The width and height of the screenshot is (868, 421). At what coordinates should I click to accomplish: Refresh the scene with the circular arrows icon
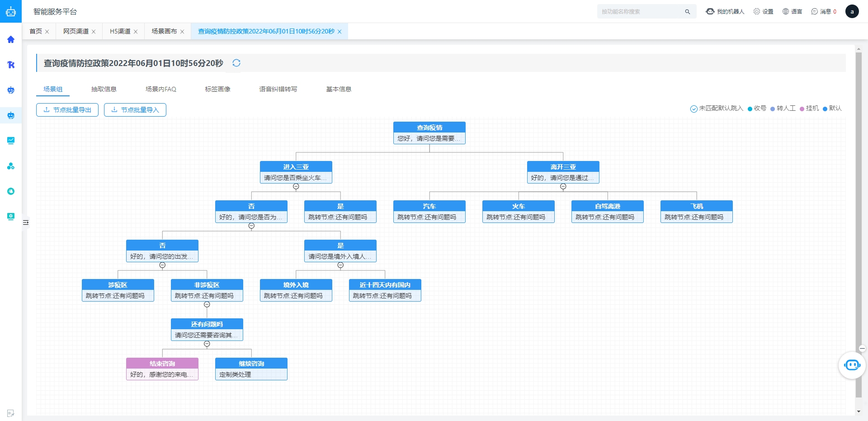click(236, 63)
